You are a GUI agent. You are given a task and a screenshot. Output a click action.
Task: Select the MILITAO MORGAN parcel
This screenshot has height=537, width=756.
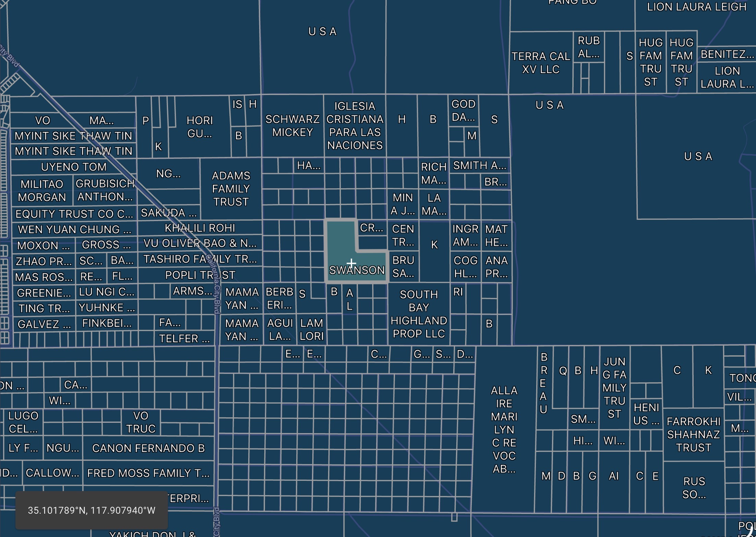pos(42,191)
